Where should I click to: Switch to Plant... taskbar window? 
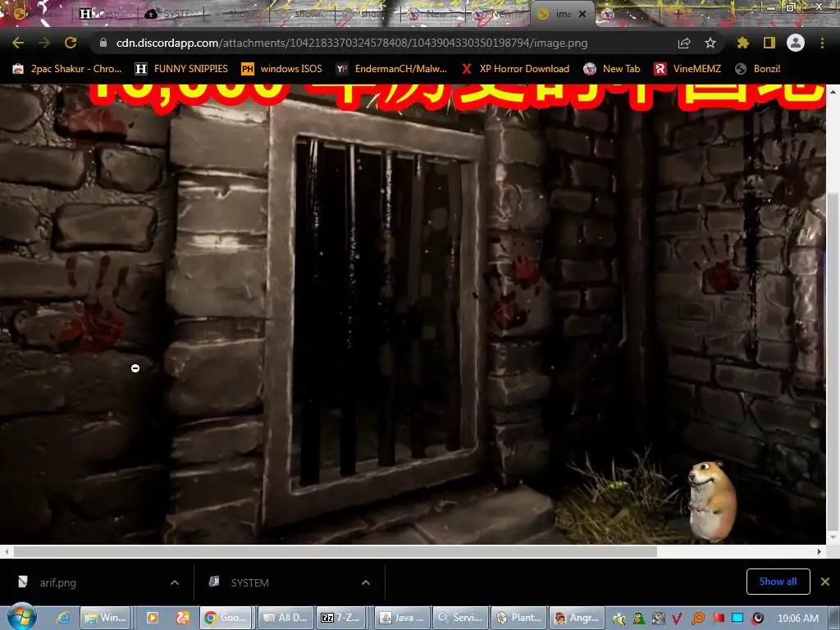(x=518, y=618)
